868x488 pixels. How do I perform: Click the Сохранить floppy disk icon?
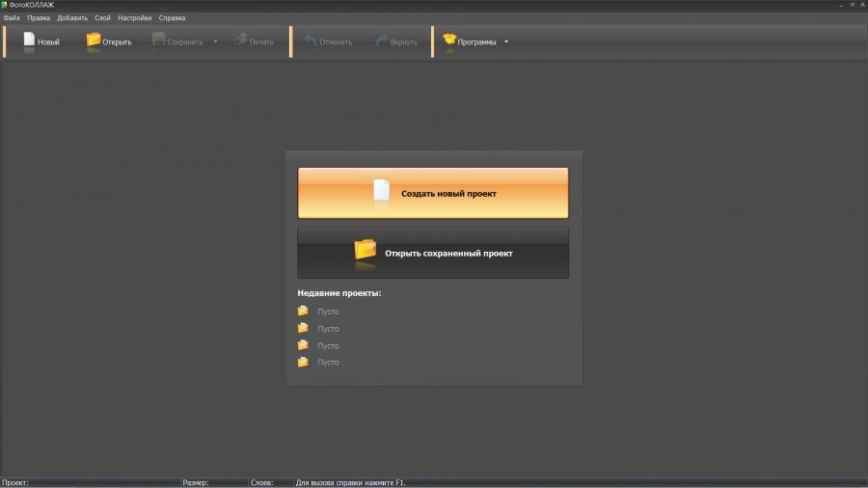point(159,41)
